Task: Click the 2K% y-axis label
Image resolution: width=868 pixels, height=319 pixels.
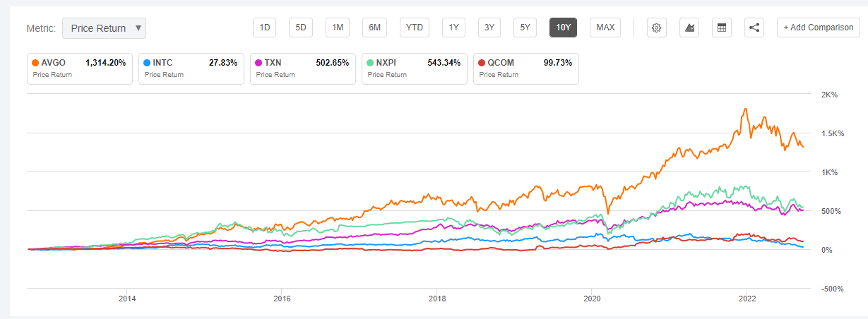Action: click(828, 95)
